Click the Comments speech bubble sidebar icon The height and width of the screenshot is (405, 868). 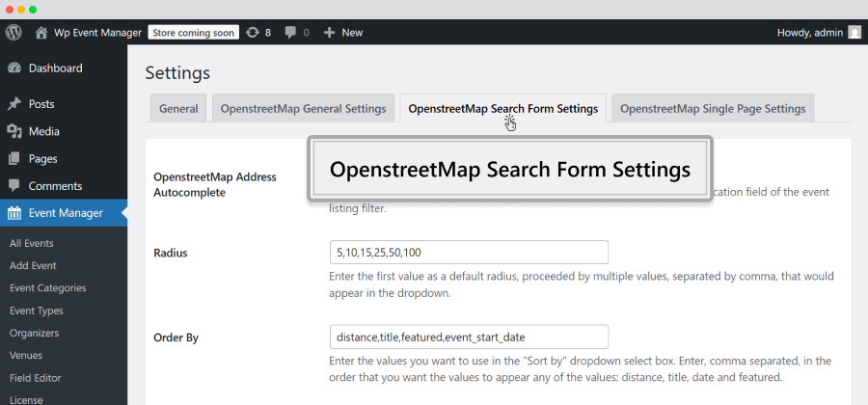click(x=14, y=186)
